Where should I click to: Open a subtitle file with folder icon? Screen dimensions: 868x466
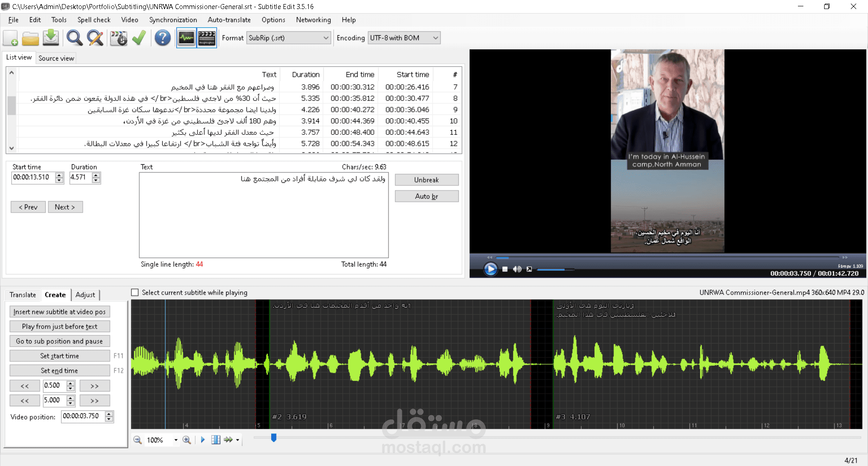click(x=30, y=38)
